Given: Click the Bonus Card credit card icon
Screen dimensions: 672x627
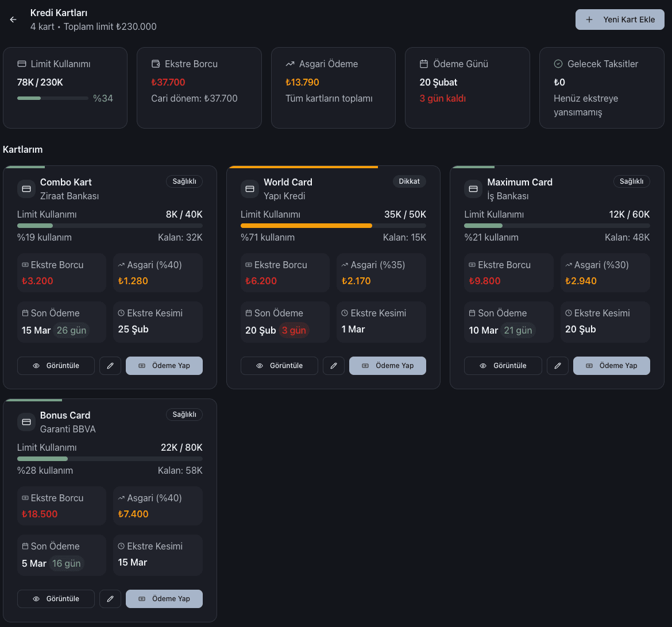Looking at the screenshot, I should [26, 422].
